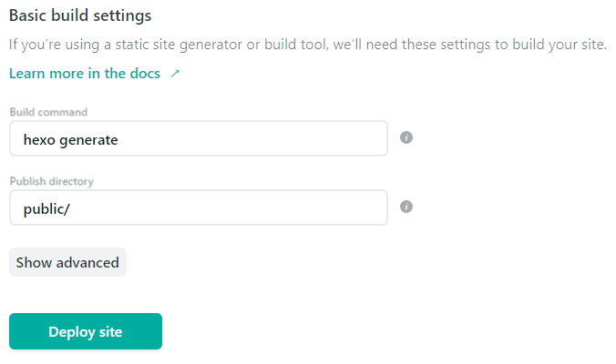Click the external-link arrow after Learn more
The width and height of the screenshot is (616, 364).
175,74
